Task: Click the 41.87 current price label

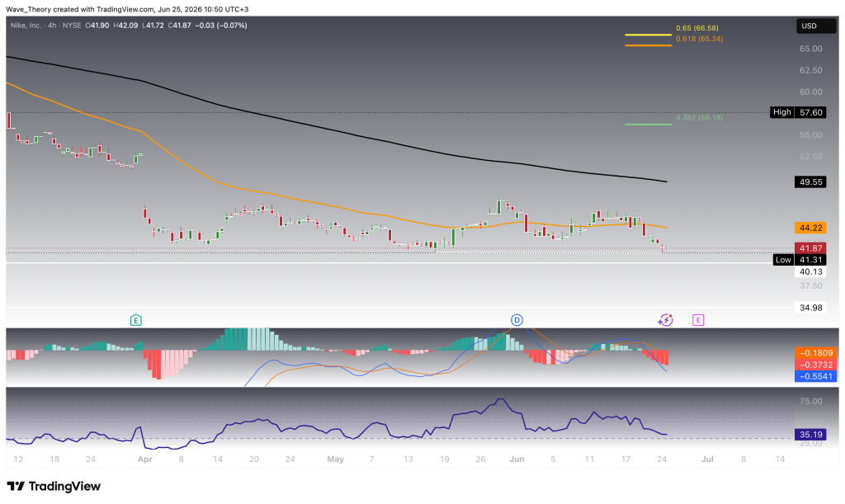Action: tap(810, 248)
